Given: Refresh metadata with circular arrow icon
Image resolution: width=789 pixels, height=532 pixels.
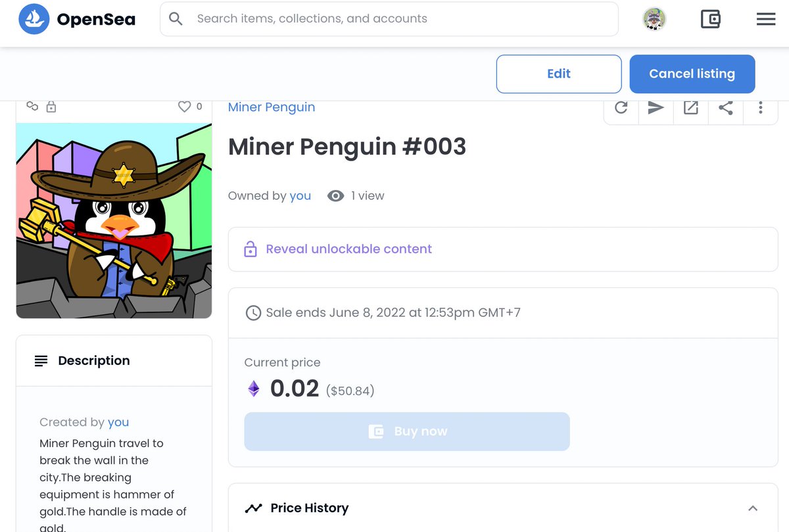Looking at the screenshot, I should (621, 108).
